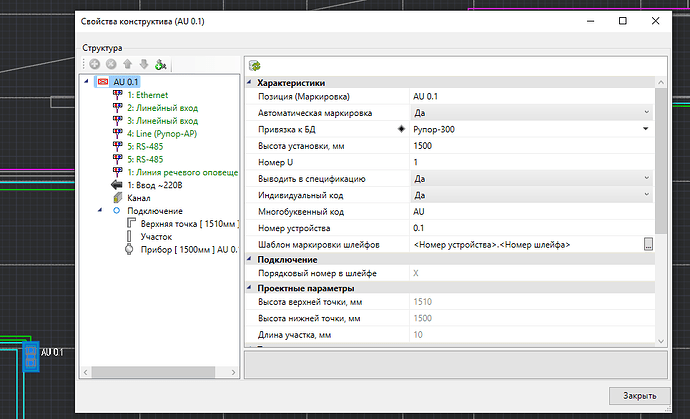Screen dimensions: 690x419
Task: Click the Закрыть button
Action: tap(641, 395)
